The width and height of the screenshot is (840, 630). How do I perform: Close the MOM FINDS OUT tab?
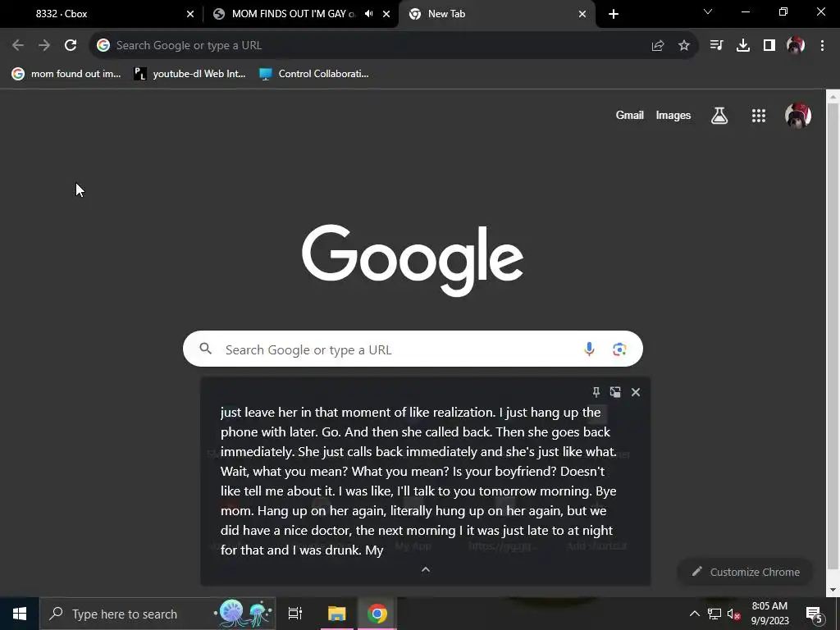386,14
